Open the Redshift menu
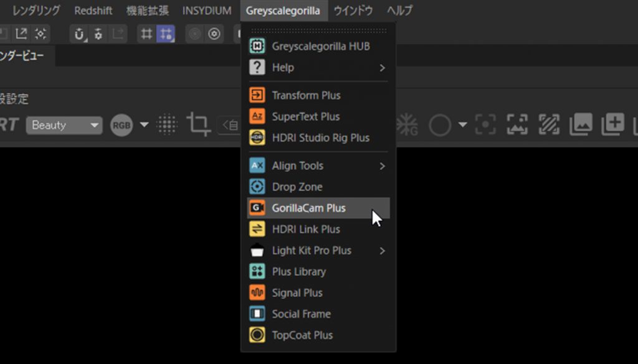The image size is (638, 364). pyautogui.click(x=93, y=11)
